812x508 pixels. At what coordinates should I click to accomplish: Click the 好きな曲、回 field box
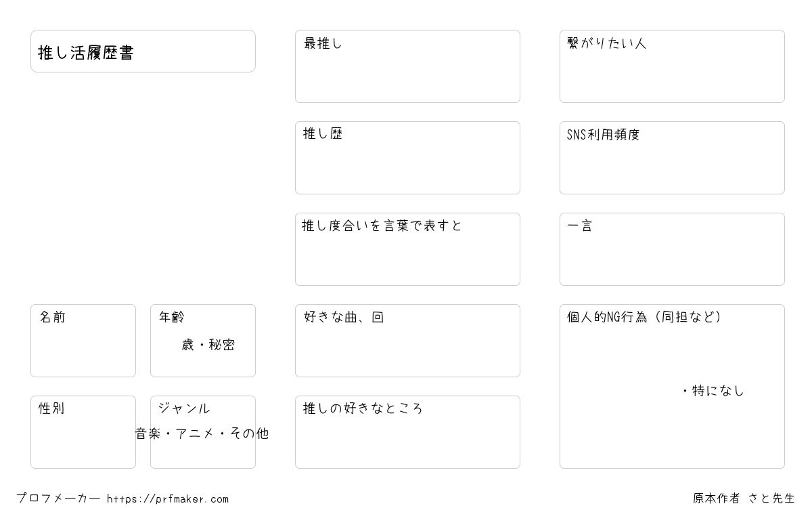[x=407, y=341]
